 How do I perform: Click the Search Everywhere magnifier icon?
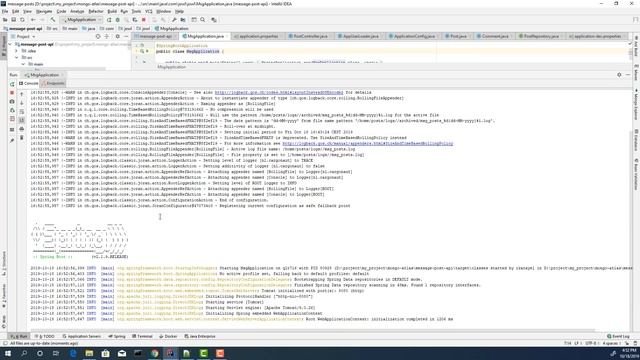pyautogui.click(x=202, y=20)
